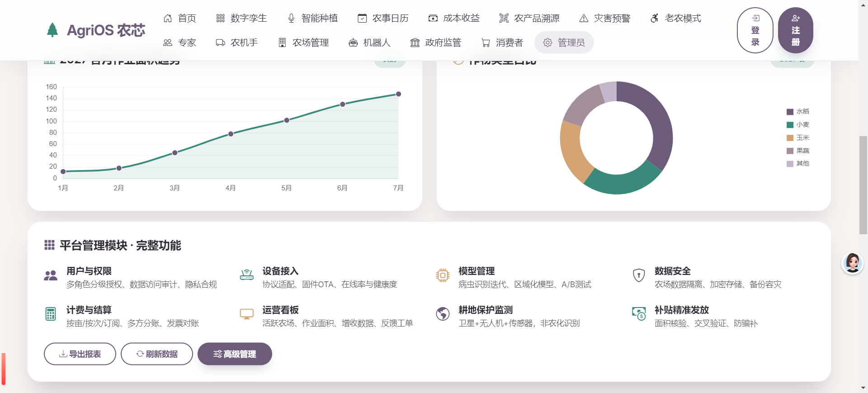Click the 设备接入 router icon
The image size is (868, 393).
click(247, 275)
